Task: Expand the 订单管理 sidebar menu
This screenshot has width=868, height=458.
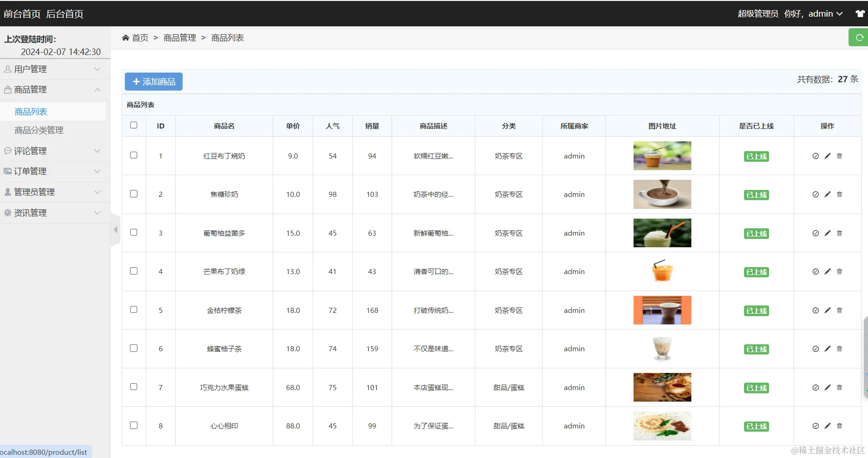Action: tap(55, 171)
